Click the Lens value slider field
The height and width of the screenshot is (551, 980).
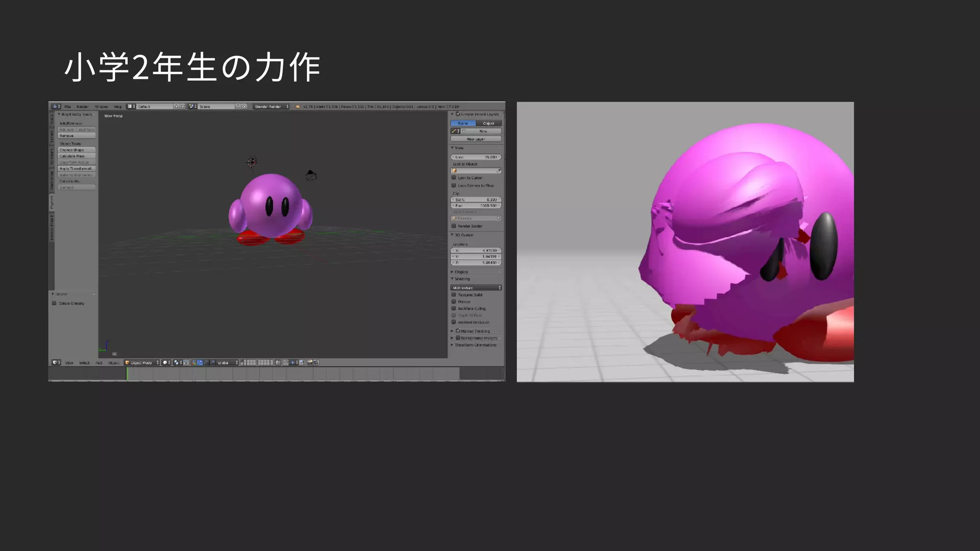click(x=476, y=157)
